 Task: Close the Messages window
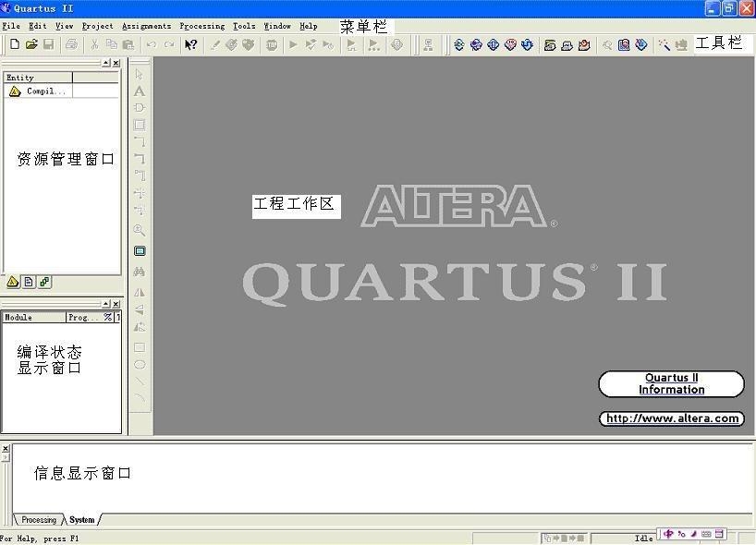(x=6, y=449)
